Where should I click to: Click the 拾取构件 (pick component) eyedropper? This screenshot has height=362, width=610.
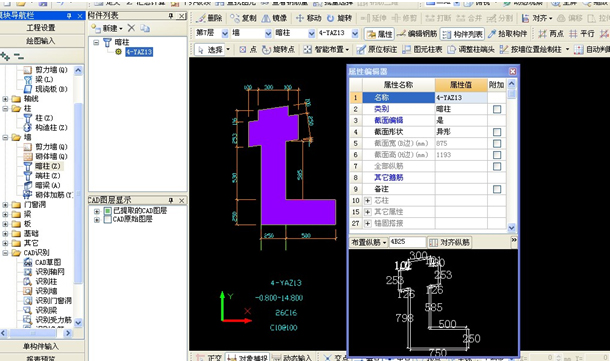click(507, 34)
